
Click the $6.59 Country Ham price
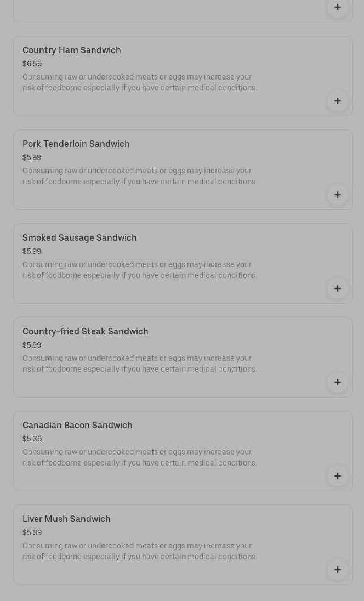(32, 64)
